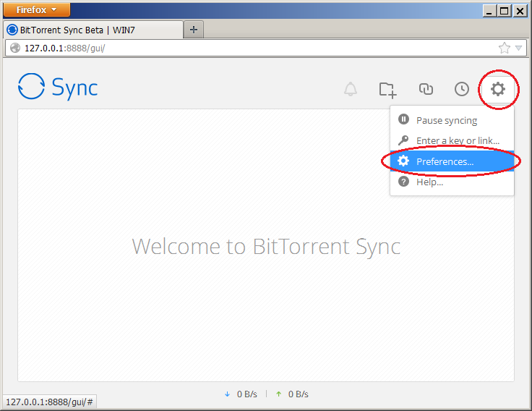The image size is (532, 411).
Task: Click the address bar showing 127.0.0.1:8888/gui/
Action: point(253,48)
